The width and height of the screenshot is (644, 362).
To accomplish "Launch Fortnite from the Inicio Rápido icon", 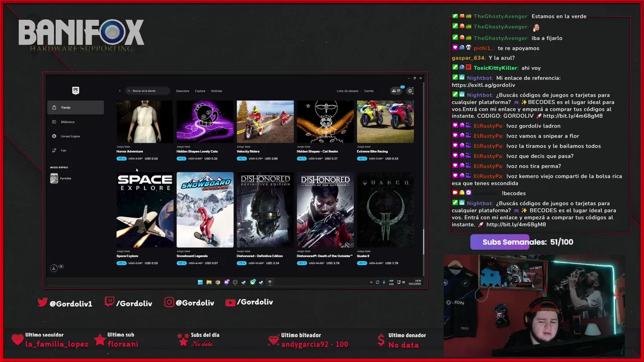I will pos(54,178).
